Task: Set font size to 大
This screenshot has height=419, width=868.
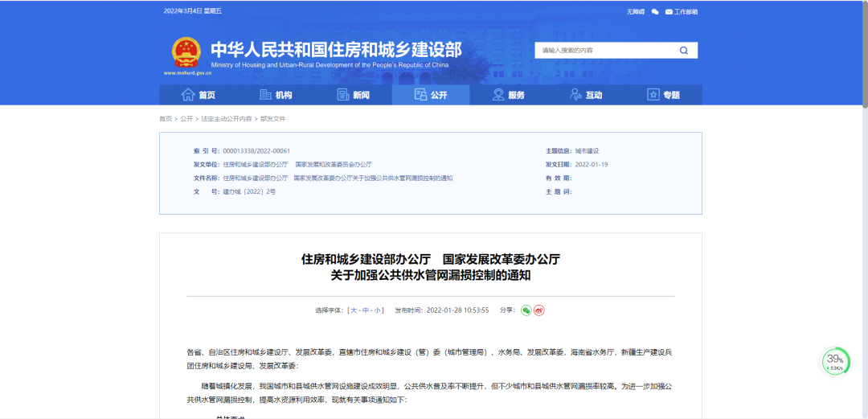Action: [x=354, y=310]
